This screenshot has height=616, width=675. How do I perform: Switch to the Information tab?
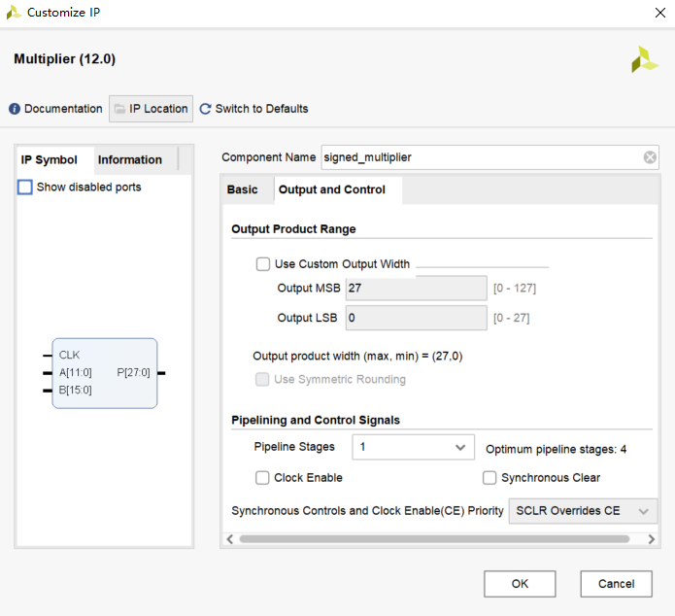click(130, 159)
